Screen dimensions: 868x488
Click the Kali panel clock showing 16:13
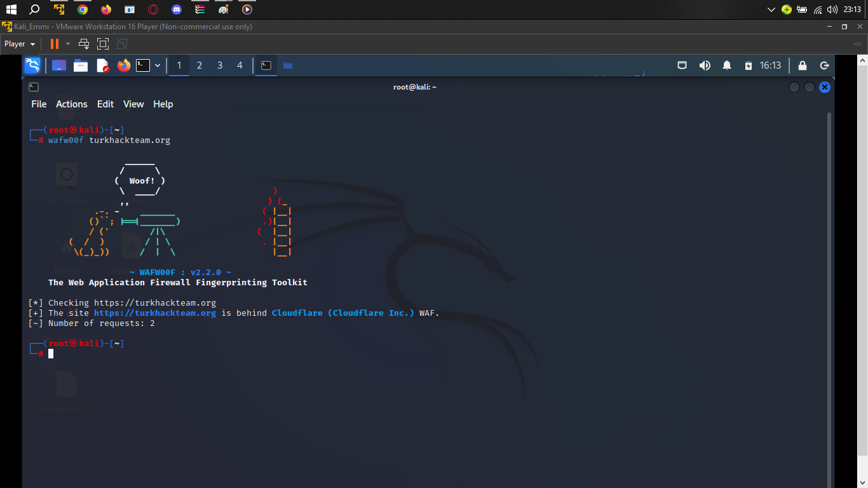point(770,65)
